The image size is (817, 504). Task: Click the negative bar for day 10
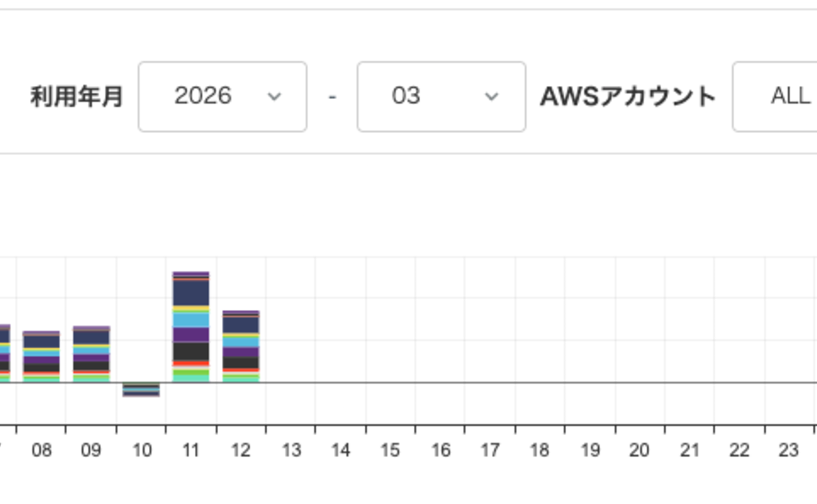point(141,390)
